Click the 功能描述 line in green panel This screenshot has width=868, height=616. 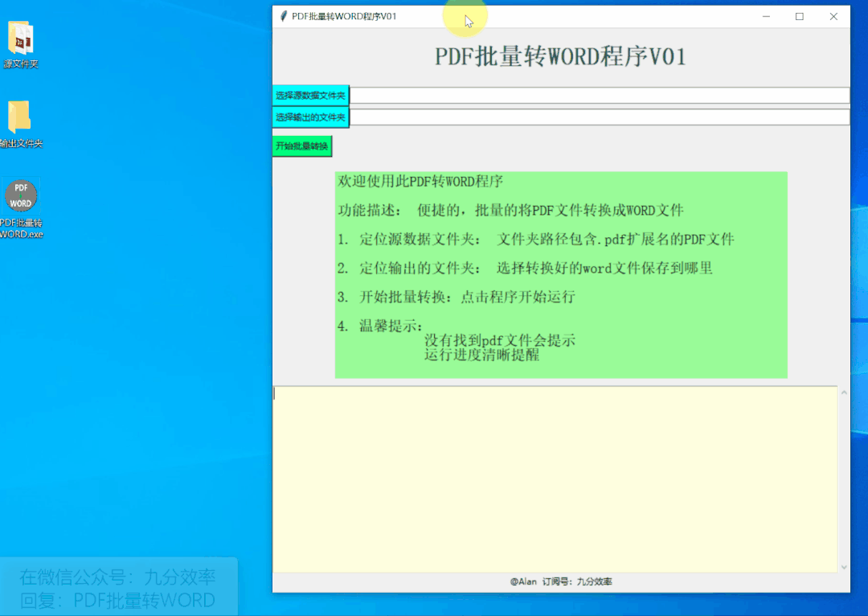(510, 211)
